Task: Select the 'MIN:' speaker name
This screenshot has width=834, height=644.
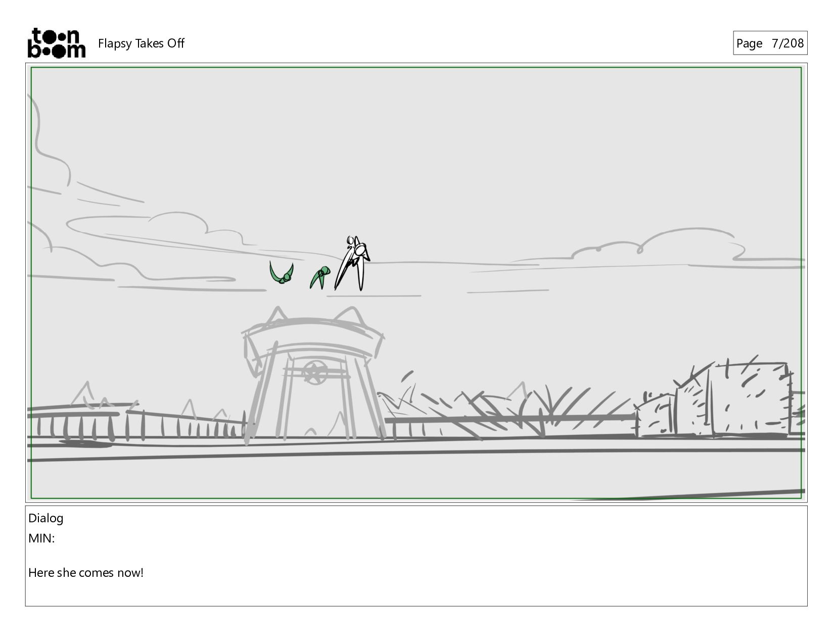Action: [x=41, y=538]
